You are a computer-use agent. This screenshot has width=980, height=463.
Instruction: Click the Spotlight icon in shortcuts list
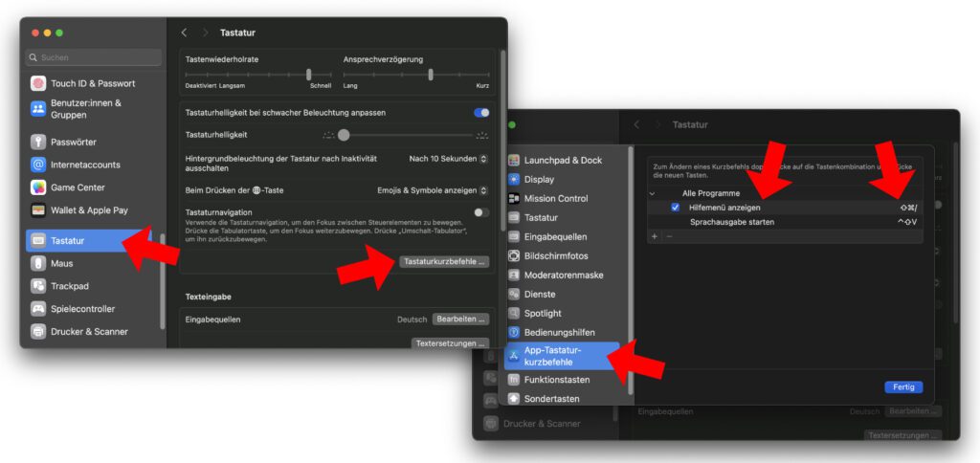(514, 313)
